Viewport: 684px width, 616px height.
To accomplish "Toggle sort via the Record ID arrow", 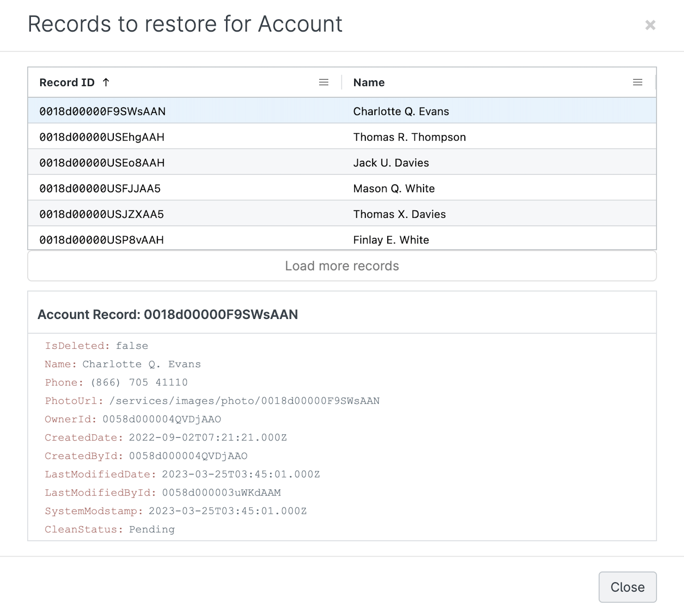I will (x=106, y=82).
